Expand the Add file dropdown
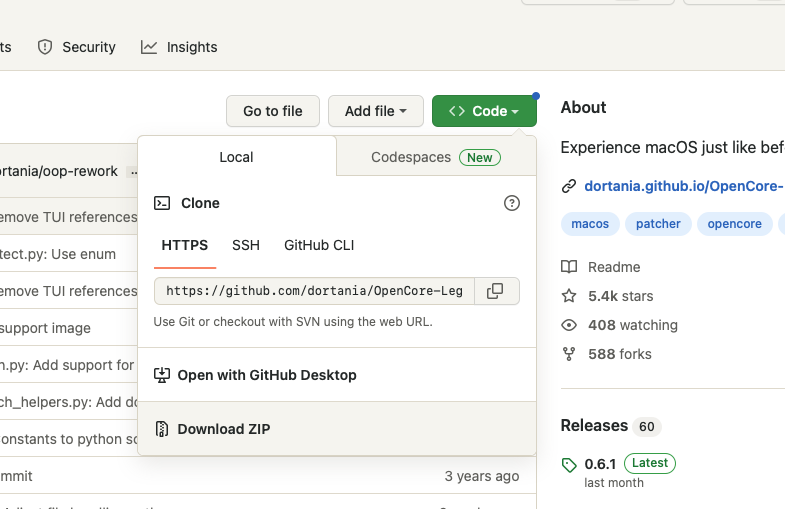Viewport: 785px width, 509px height. pos(375,111)
